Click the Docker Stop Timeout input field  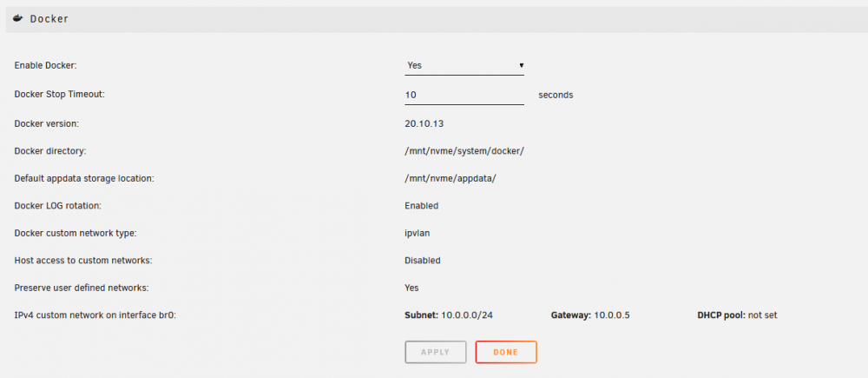464,95
